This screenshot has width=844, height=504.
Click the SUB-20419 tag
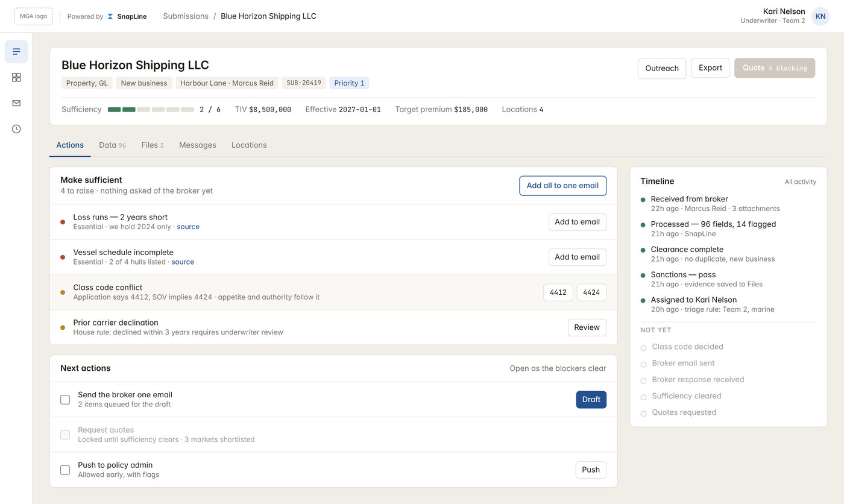tap(304, 83)
